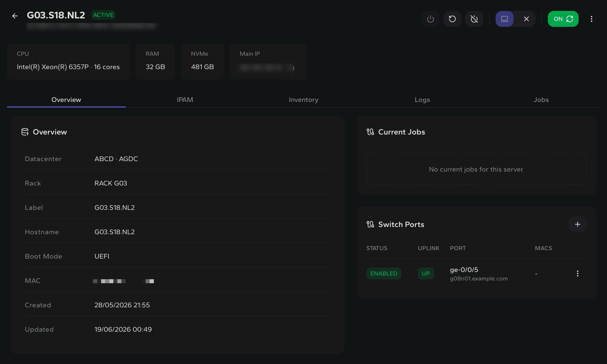Click the PORT column header
This screenshot has height=364, width=607.
(x=458, y=248)
